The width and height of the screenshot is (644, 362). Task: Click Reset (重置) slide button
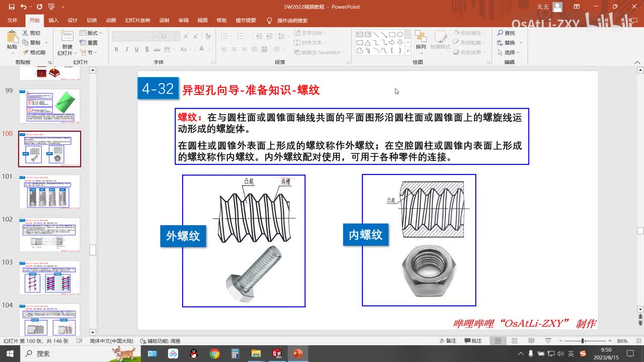(x=89, y=43)
